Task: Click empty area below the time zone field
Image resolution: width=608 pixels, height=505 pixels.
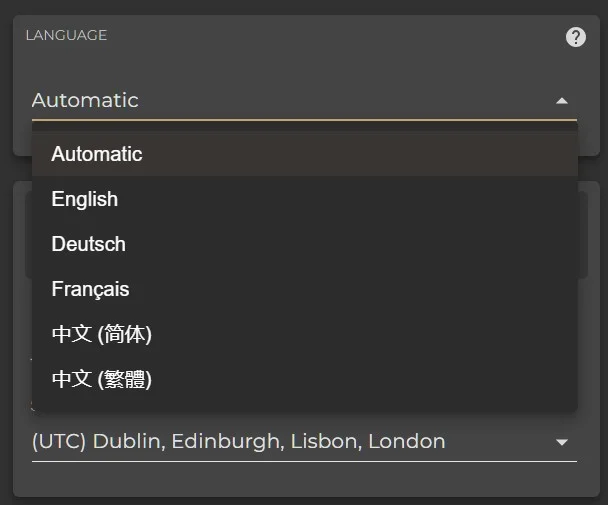Action: [304, 479]
